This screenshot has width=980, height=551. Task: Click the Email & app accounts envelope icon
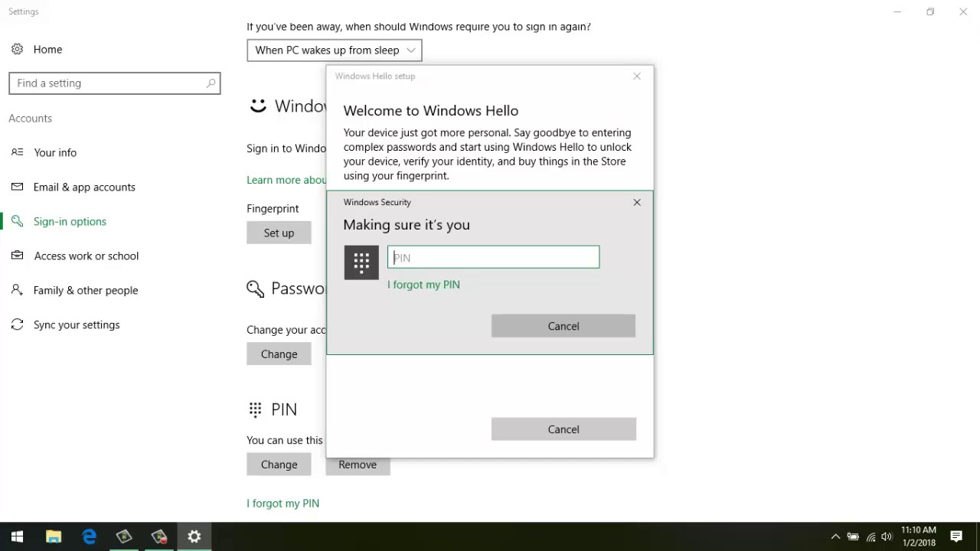point(17,187)
